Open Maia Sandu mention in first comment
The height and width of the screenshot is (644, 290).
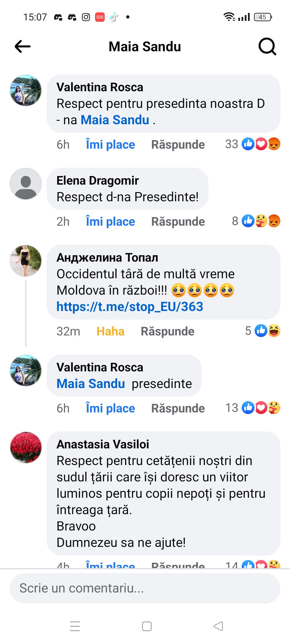115,120
